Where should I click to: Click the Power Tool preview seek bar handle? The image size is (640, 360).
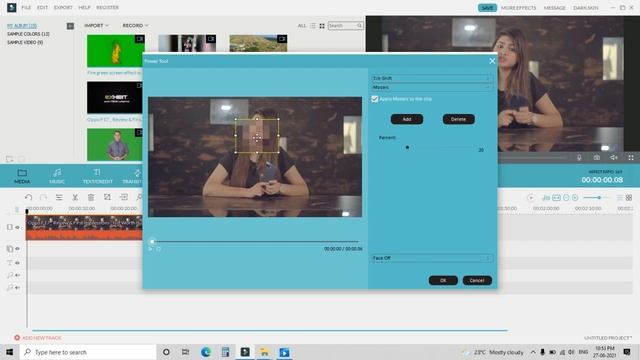pyautogui.click(x=152, y=242)
